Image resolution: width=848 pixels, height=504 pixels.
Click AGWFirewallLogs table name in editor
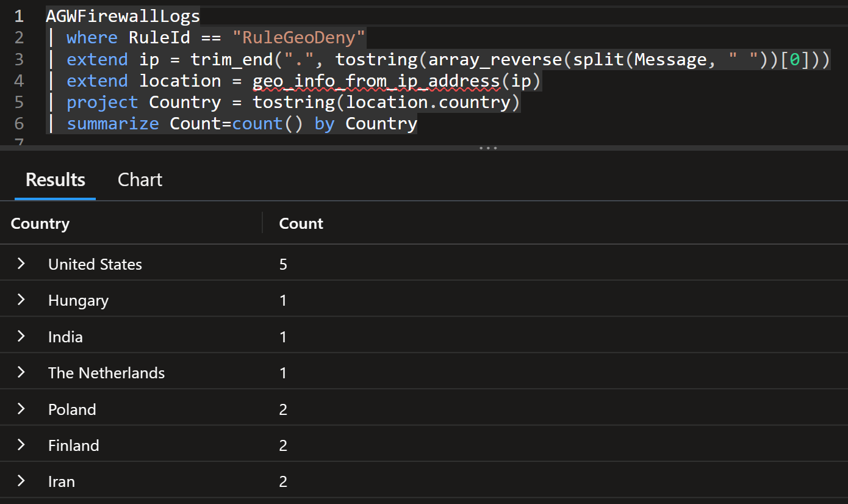pos(123,16)
